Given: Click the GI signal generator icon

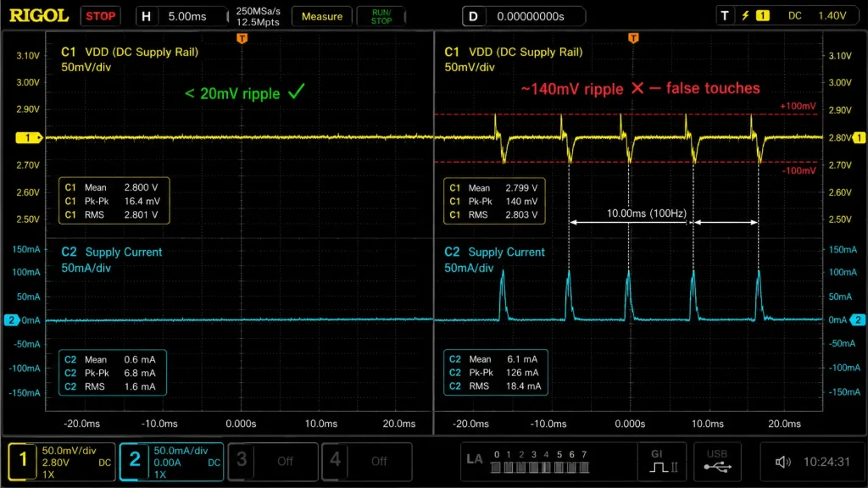Looking at the screenshot, I should tap(662, 462).
